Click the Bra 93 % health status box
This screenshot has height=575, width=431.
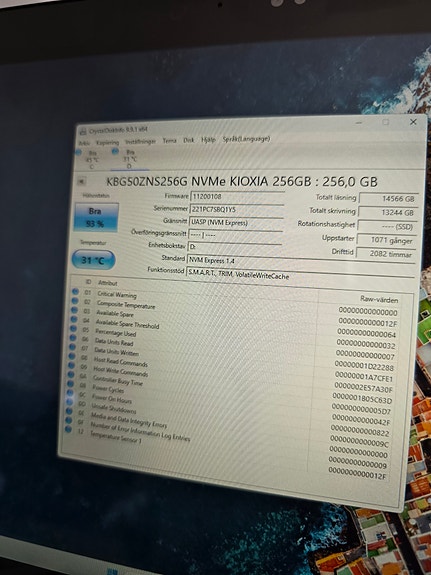click(x=96, y=217)
